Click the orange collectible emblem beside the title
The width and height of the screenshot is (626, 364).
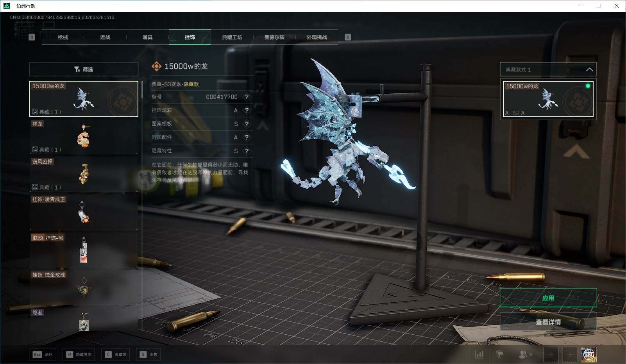pyautogui.click(x=156, y=66)
